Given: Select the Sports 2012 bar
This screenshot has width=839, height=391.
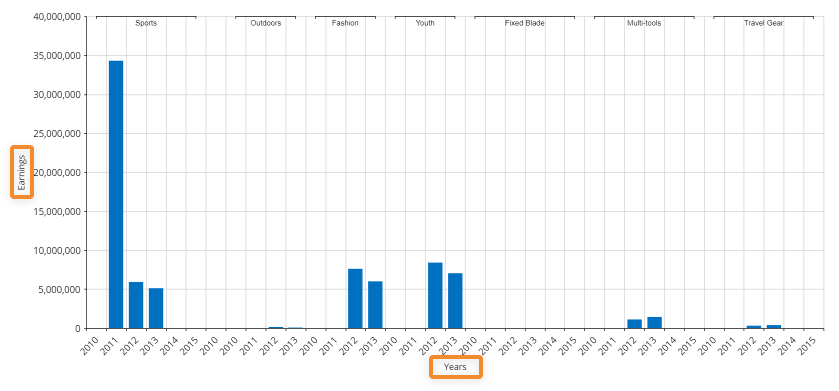Looking at the screenshot, I should click(x=136, y=305).
